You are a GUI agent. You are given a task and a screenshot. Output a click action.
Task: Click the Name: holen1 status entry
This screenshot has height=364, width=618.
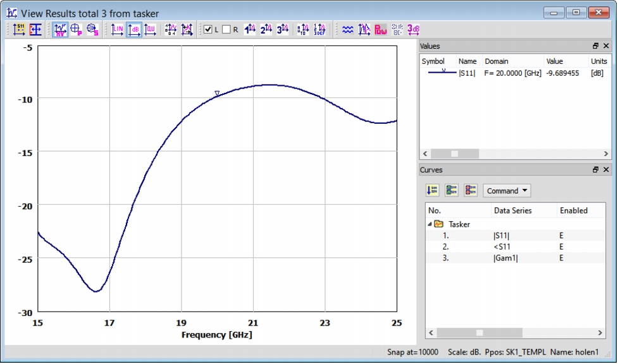click(574, 352)
